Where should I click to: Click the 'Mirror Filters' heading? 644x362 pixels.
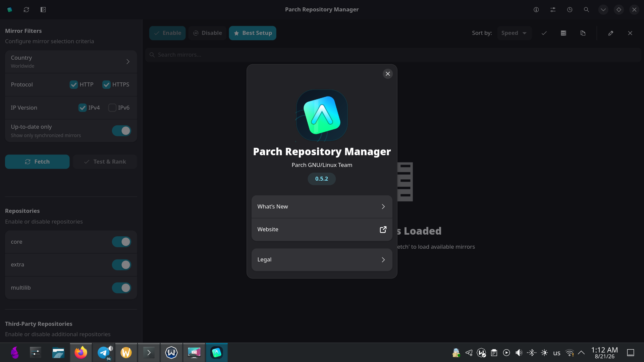click(x=23, y=31)
